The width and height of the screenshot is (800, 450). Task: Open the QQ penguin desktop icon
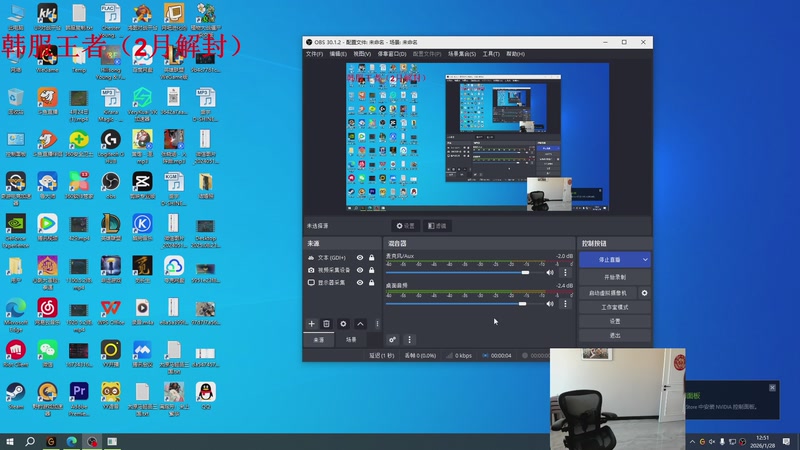[206, 396]
